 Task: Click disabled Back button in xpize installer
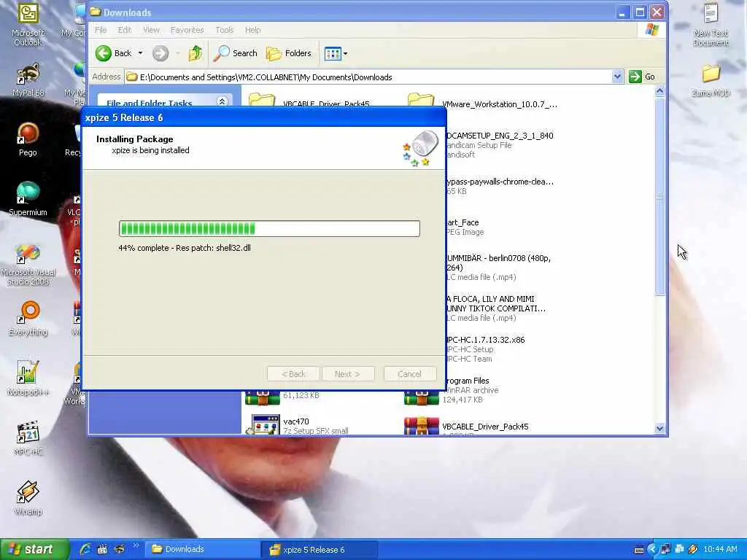tap(293, 374)
